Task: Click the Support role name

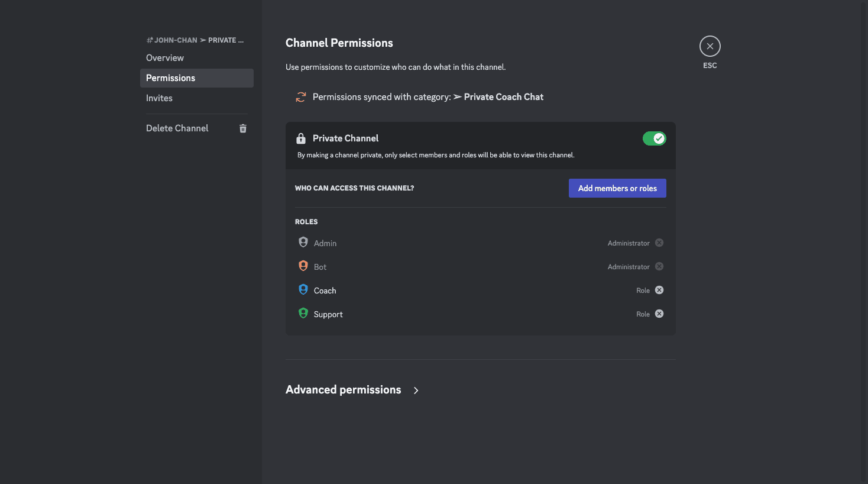Action: 328,314
